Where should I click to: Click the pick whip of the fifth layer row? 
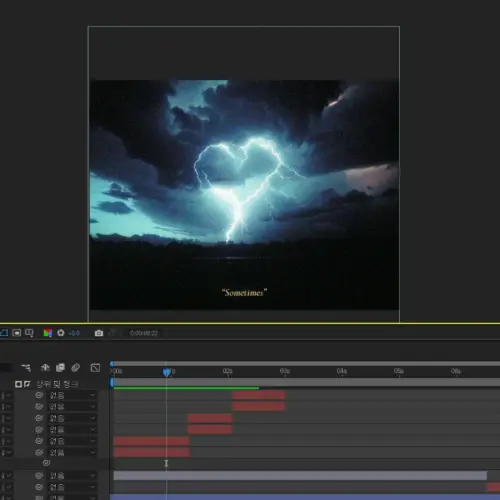(39, 441)
